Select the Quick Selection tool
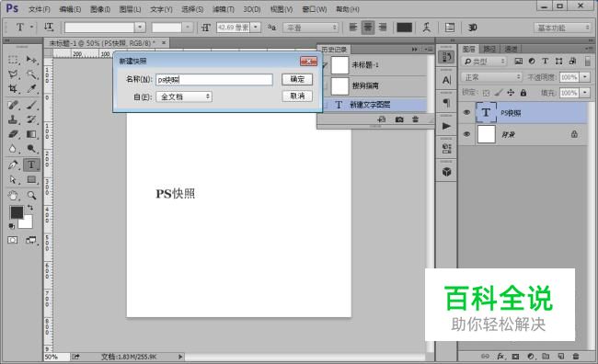Screen dimensions: 598x364 click(31, 74)
